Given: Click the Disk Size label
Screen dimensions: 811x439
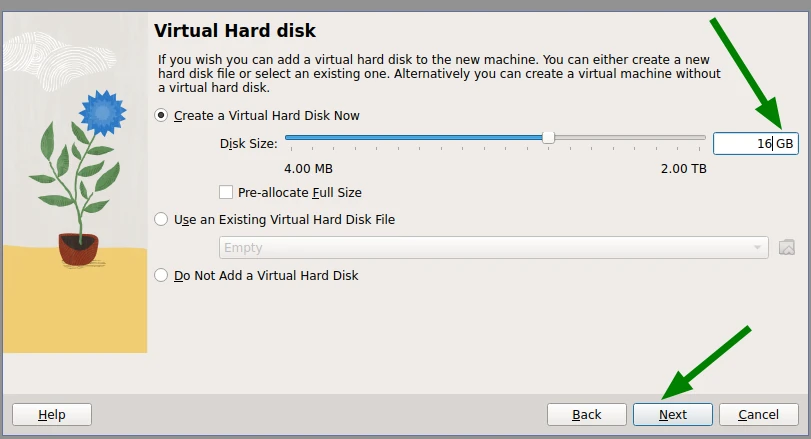Looking at the screenshot, I should tap(248, 144).
